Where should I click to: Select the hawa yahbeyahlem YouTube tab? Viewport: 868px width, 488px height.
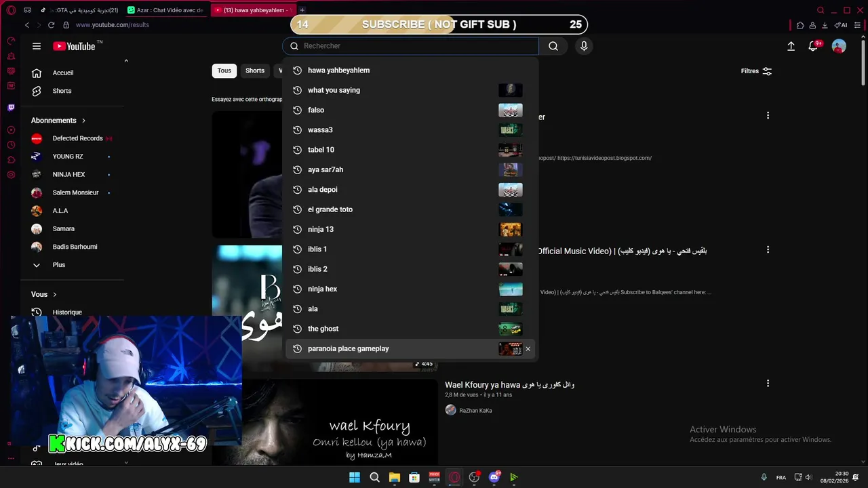[254, 10]
